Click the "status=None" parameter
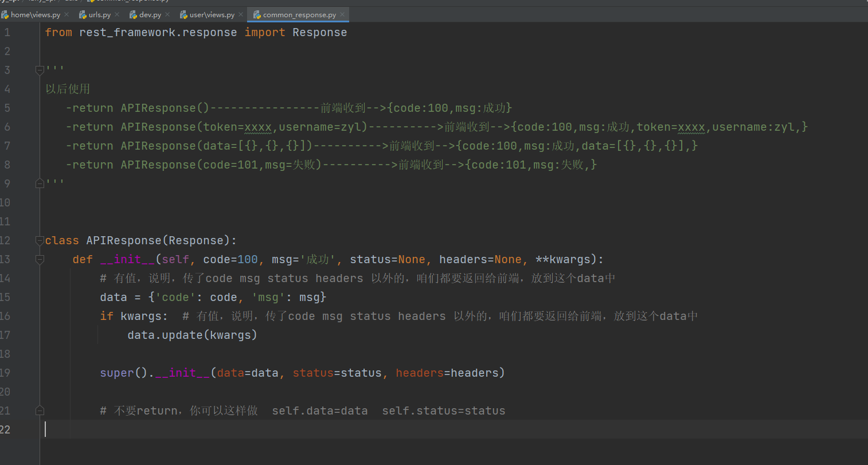The image size is (868, 465). (x=388, y=259)
